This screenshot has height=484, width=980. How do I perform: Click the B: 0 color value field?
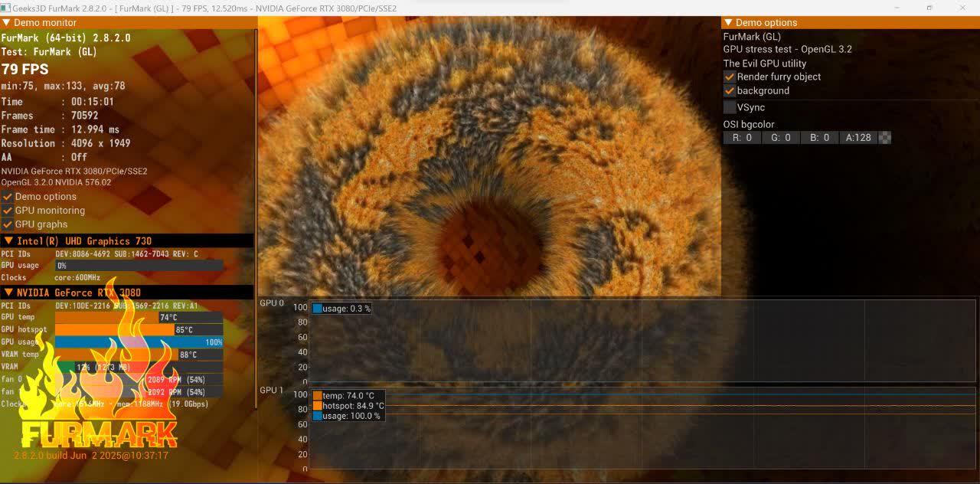tap(820, 138)
